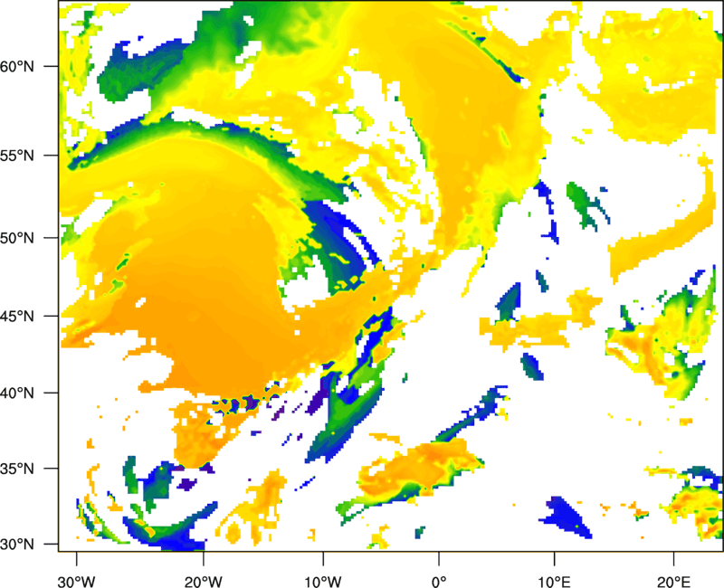Viewport: 724px width, 588px height.
Task: Click the 50°N latitude label
Action: tap(17, 238)
